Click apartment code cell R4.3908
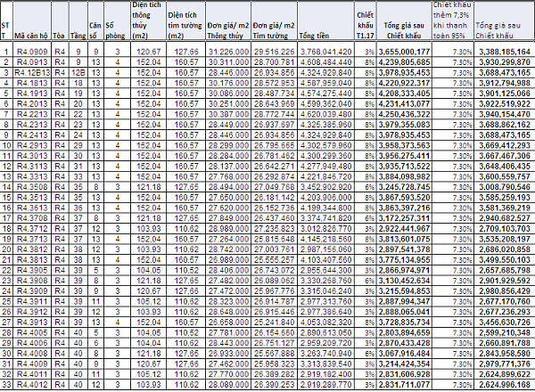 click(x=32, y=281)
